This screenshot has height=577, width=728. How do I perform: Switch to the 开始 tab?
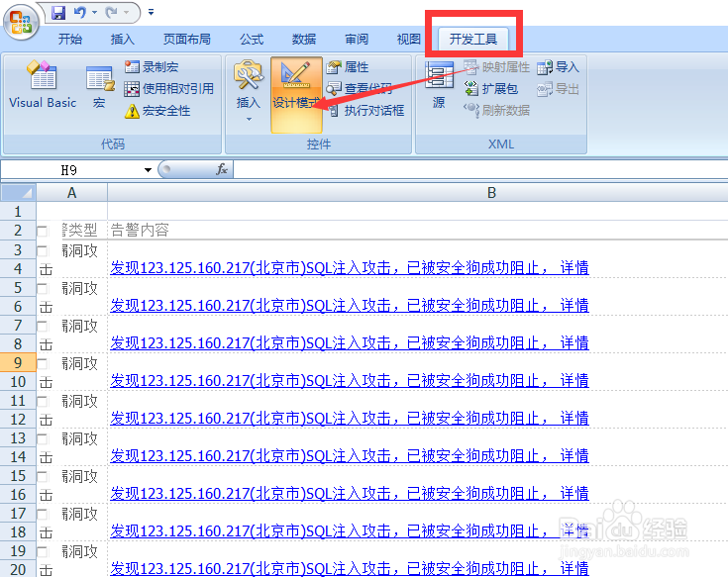pyautogui.click(x=70, y=39)
